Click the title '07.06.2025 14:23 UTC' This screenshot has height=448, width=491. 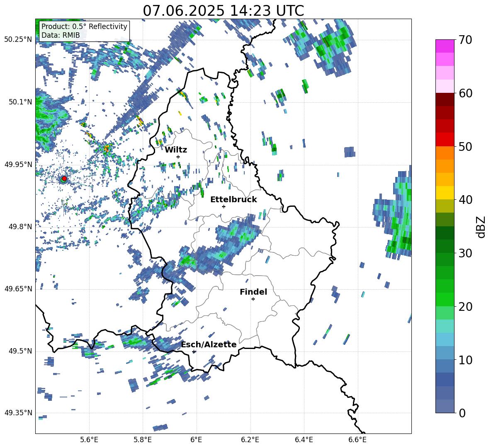tap(223, 11)
